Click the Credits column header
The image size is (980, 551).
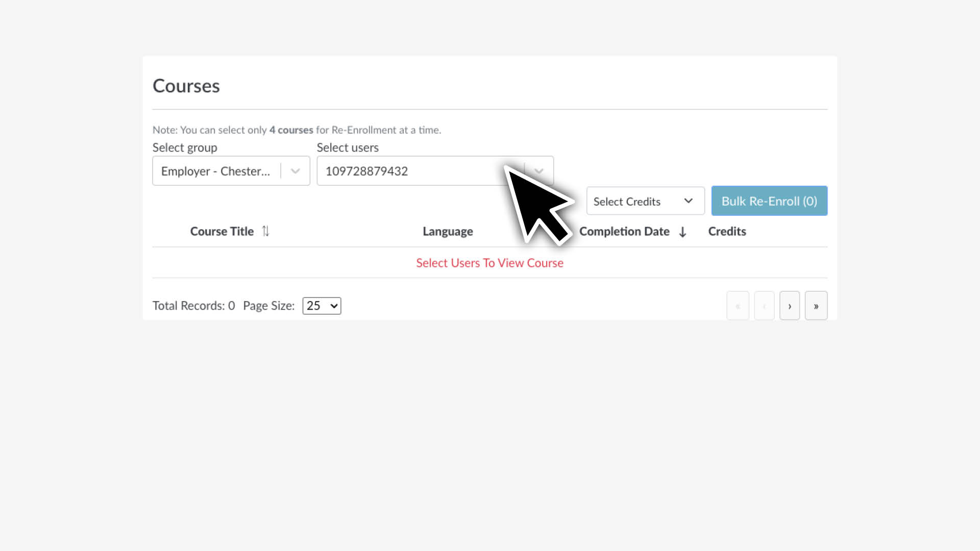click(x=727, y=232)
